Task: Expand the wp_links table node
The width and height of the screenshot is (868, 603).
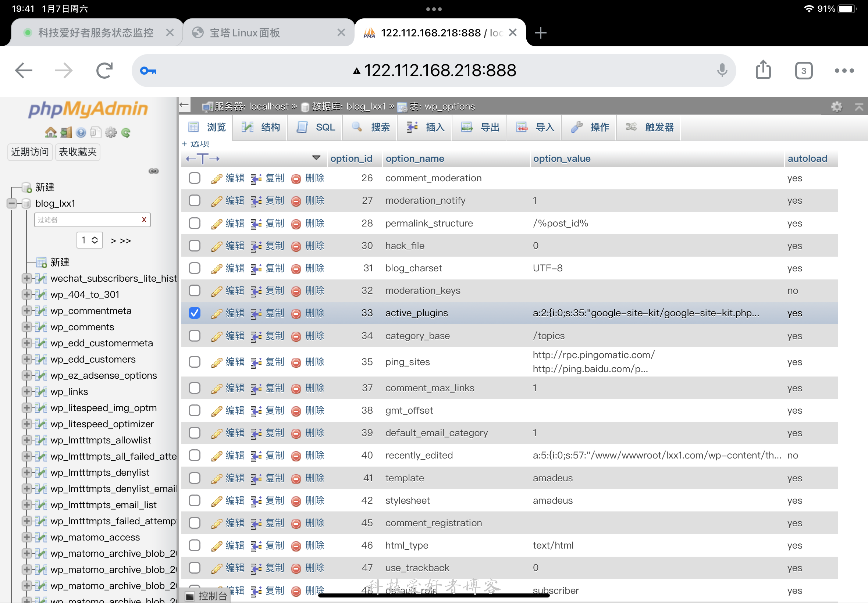Action: point(26,392)
